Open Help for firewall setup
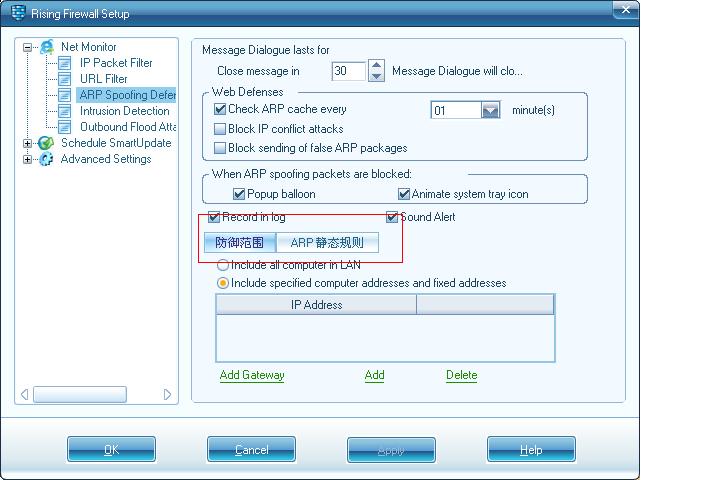This screenshot has width=720, height=480. click(531, 449)
